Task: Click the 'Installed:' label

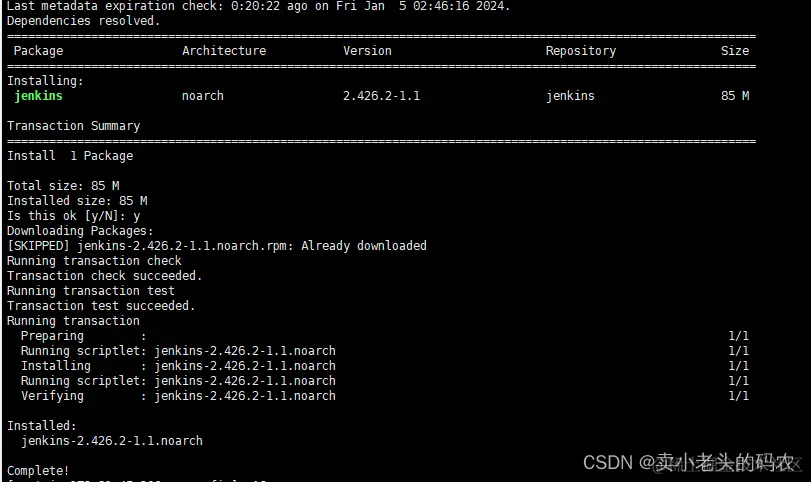Action: (x=41, y=426)
